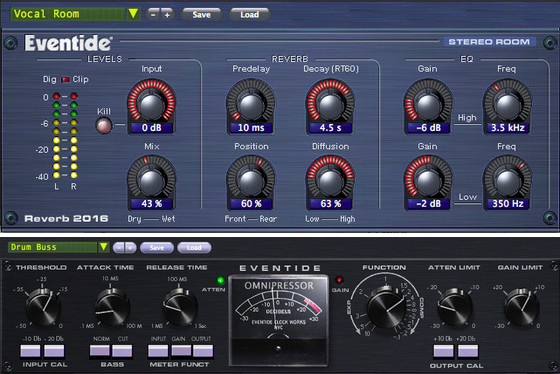
Task: Select the 350 Hz frequency value
Action: (x=508, y=204)
